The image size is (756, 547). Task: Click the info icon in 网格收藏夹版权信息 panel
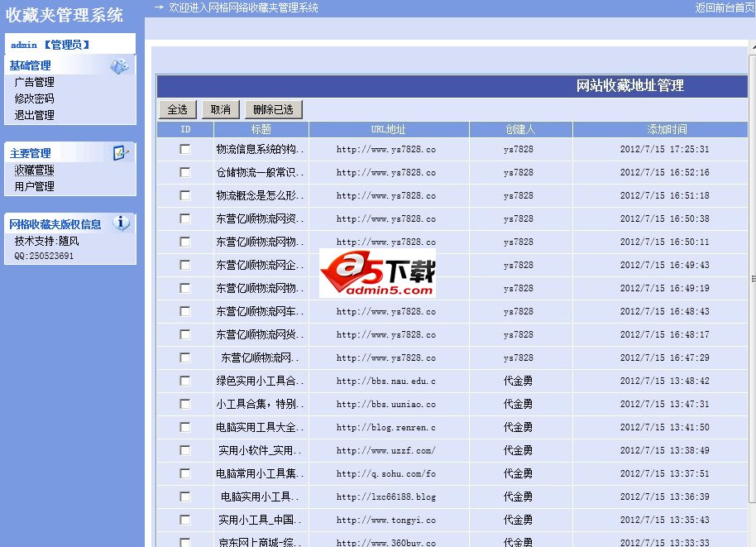pyautogui.click(x=121, y=223)
